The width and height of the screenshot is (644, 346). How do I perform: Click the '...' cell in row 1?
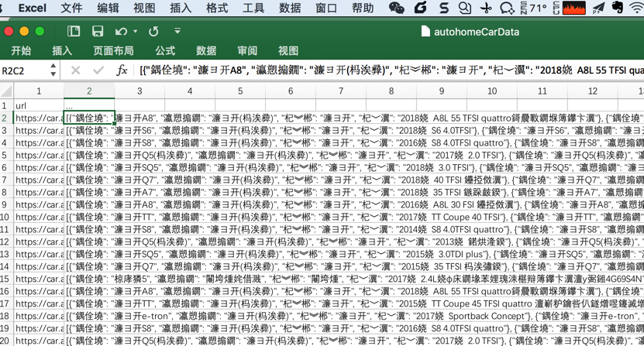point(89,105)
